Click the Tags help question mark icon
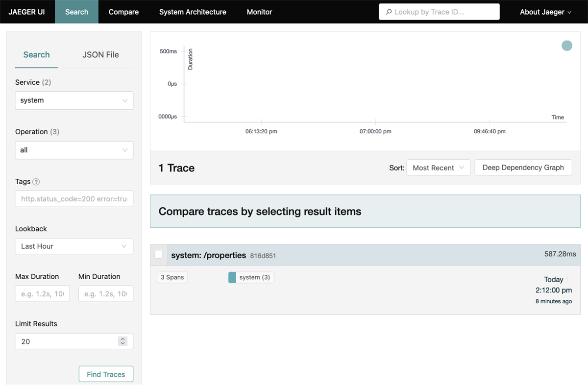 [x=36, y=182]
